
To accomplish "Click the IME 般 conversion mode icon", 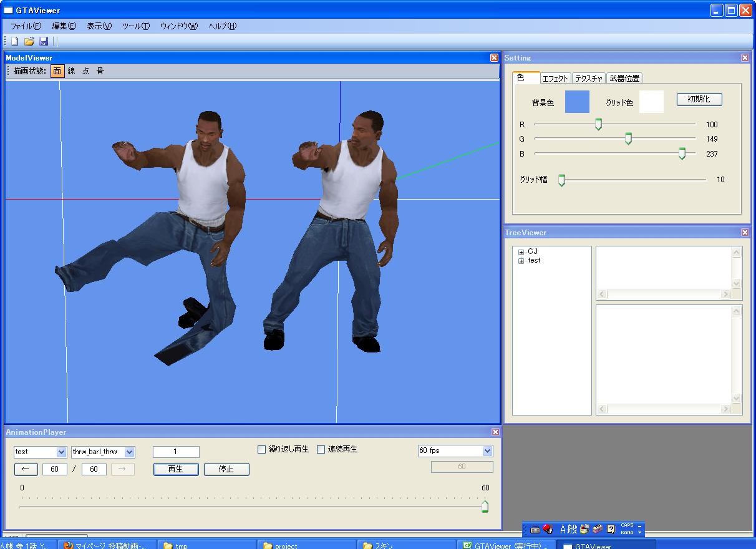I will point(573,529).
